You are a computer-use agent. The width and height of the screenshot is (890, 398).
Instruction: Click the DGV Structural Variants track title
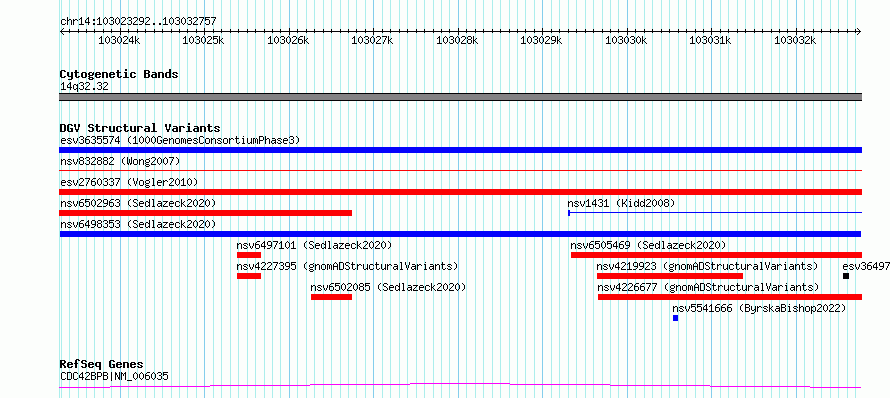tap(140, 128)
